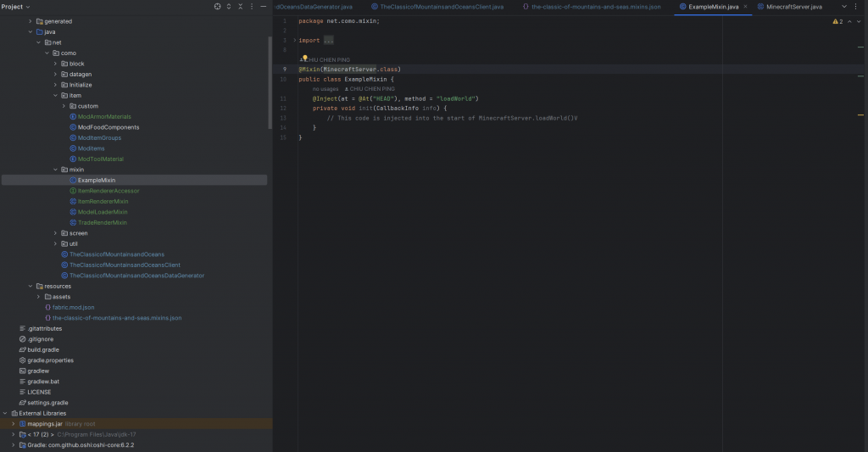Open ItemRendererAccessor interface
This screenshot has width=868, height=452.
coord(108,191)
